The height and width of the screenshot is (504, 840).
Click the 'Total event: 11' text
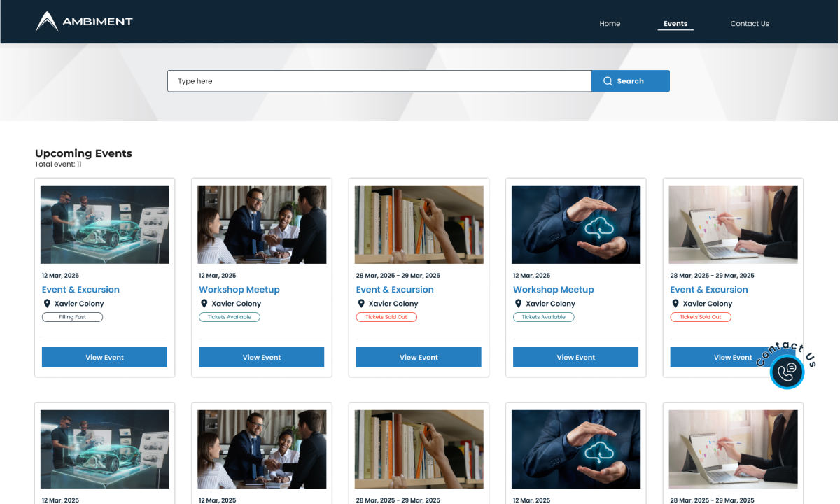(x=58, y=164)
